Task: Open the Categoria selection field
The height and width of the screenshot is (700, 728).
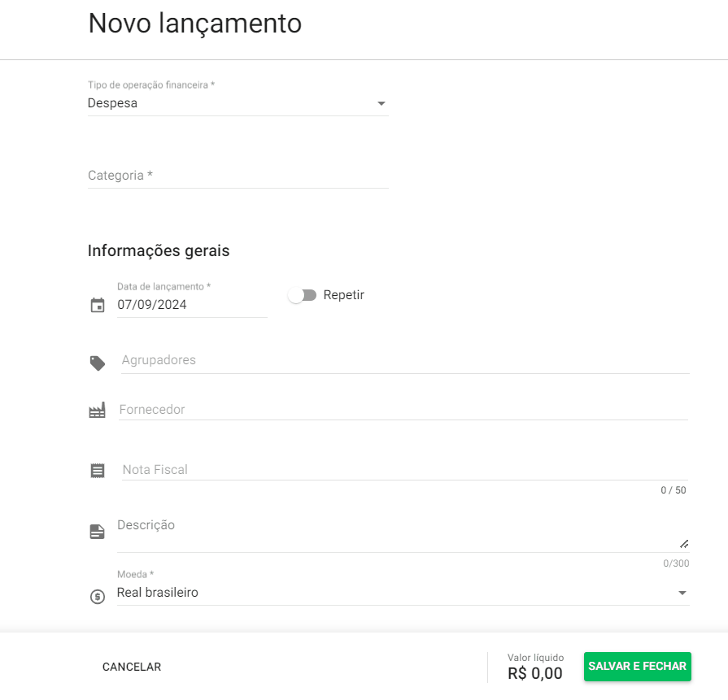Action: (236, 176)
